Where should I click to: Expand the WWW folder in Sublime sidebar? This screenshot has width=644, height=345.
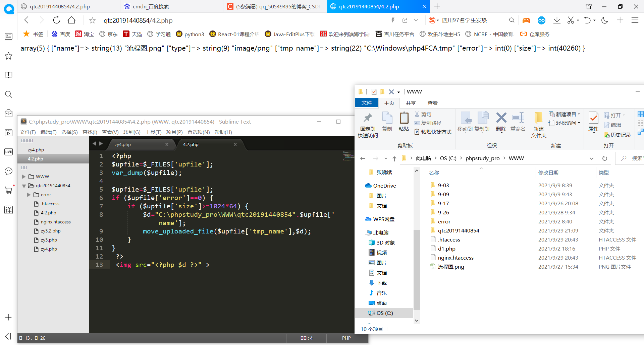pyautogui.click(x=24, y=177)
